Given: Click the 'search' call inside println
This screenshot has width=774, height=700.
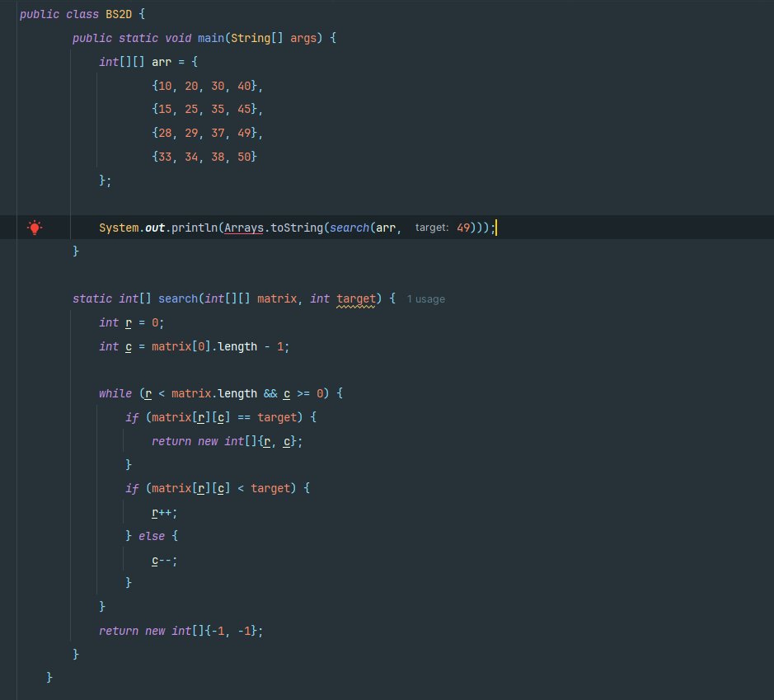Looking at the screenshot, I should click(x=349, y=228).
